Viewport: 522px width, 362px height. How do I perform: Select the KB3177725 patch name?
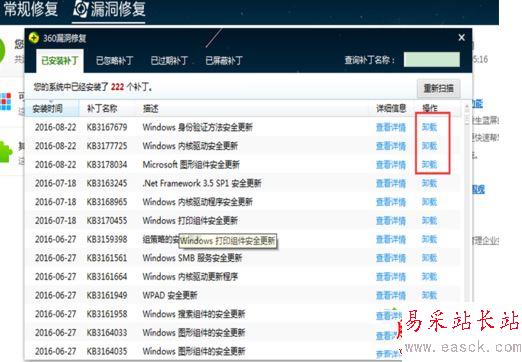[x=107, y=146]
